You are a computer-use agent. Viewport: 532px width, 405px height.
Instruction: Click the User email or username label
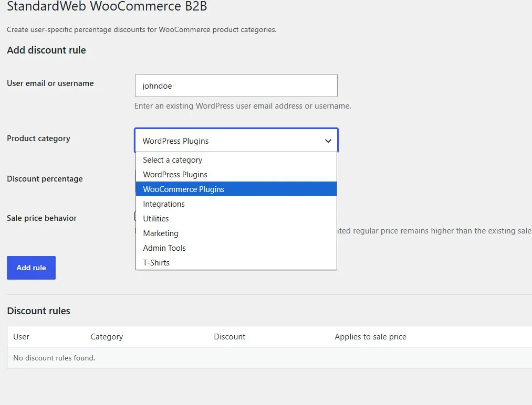coord(50,83)
